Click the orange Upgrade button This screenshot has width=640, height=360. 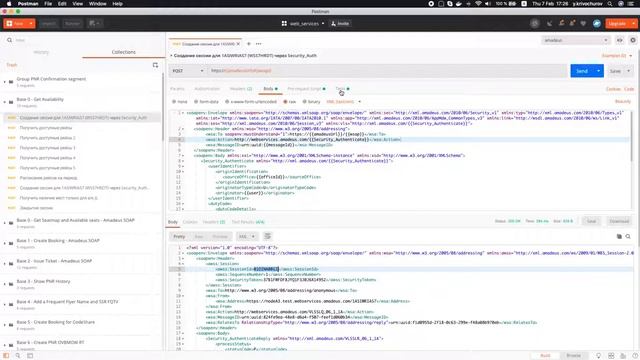(617, 24)
